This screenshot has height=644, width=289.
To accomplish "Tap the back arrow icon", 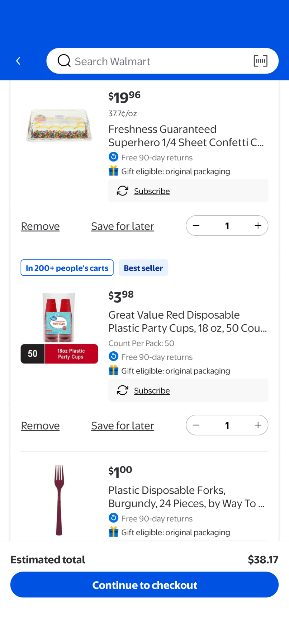I will 18,61.
